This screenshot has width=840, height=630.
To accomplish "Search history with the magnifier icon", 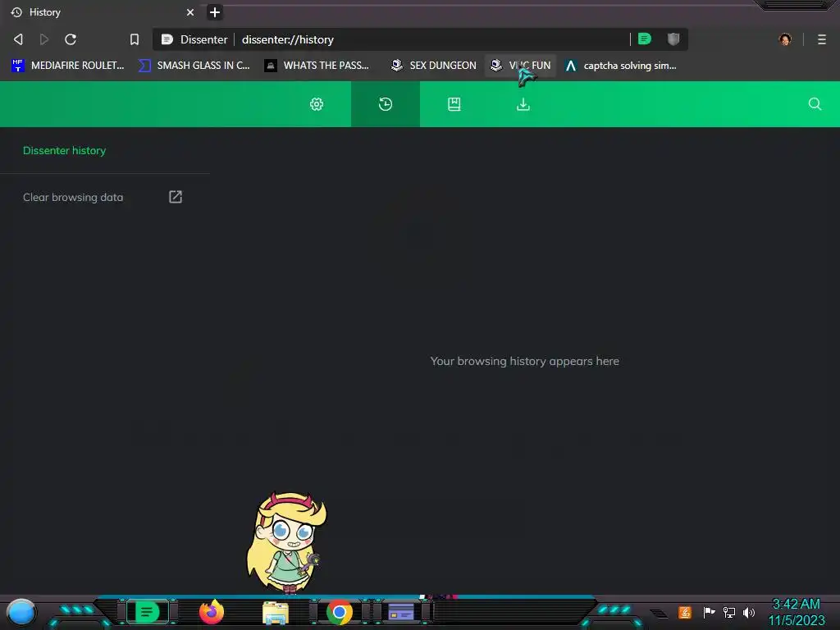I will (815, 104).
